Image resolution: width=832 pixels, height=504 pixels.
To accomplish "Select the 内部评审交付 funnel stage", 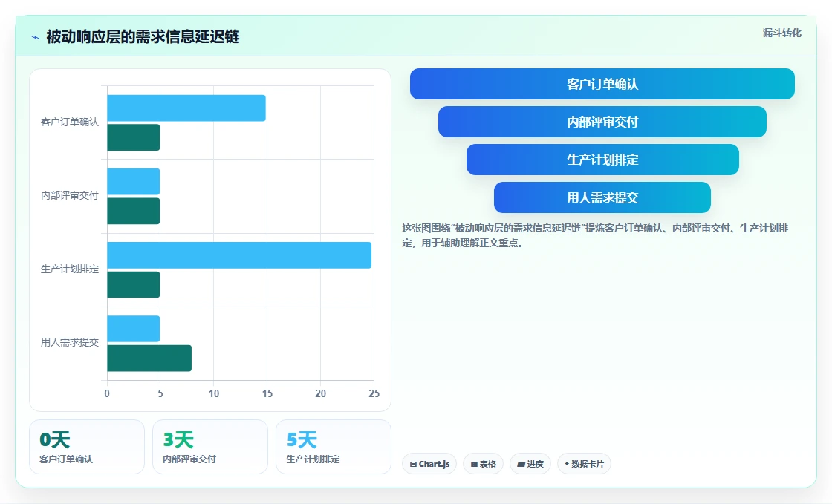I will 602,122.
